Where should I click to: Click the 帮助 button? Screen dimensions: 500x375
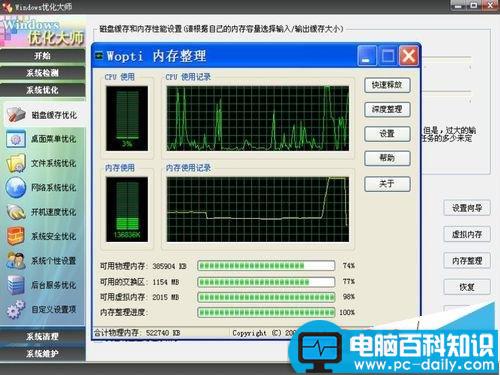tap(387, 158)
